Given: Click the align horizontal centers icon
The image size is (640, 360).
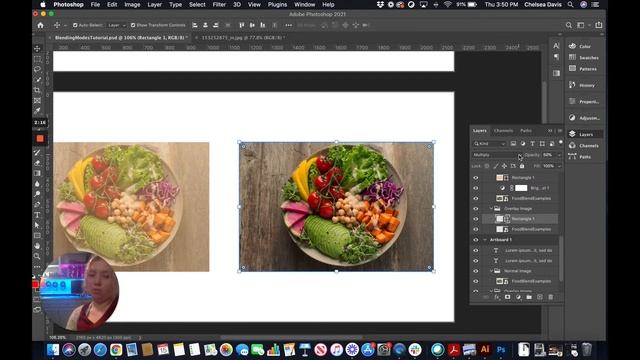Looking at the screenshot, I should [x=205, y=25].
